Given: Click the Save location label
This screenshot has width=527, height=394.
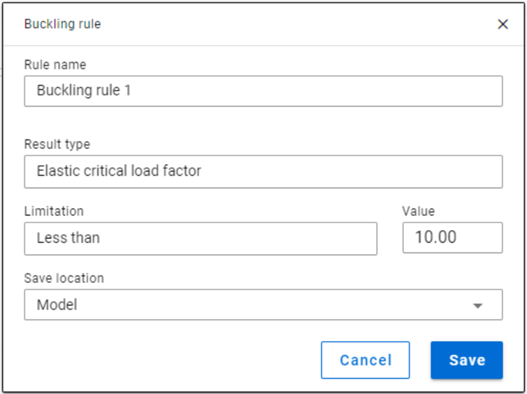Looking at the screenshot, I should [x=64, y=278].
